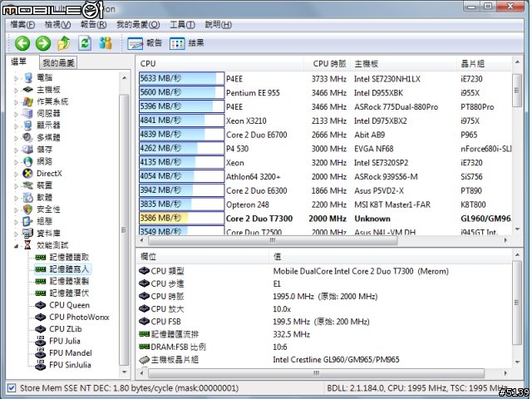Viewport: 532px width, 399px height.
Task: Select the DirectX icon in tree
Action: [x=28, y=174]
